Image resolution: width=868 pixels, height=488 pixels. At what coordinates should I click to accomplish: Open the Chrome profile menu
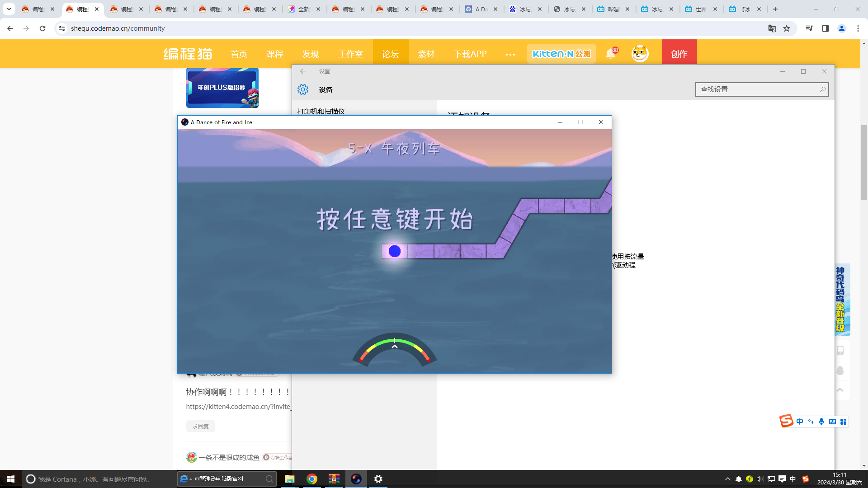click(842, 28)
